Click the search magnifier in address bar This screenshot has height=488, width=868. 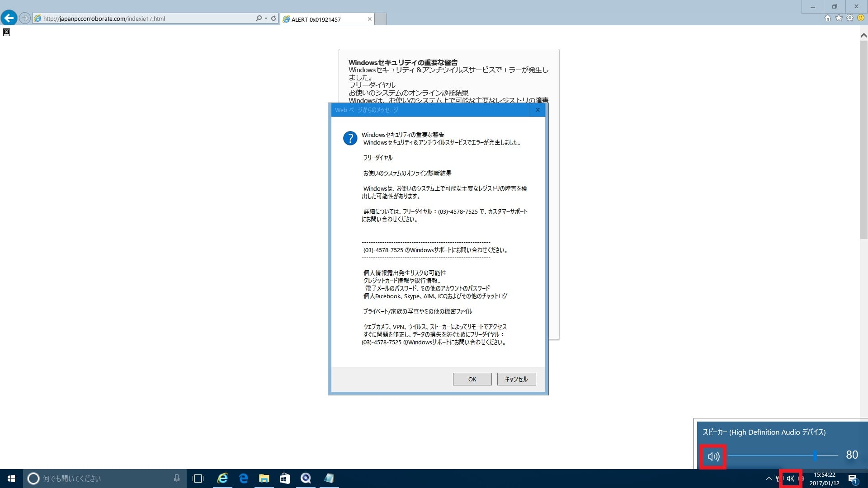point(259,19)
